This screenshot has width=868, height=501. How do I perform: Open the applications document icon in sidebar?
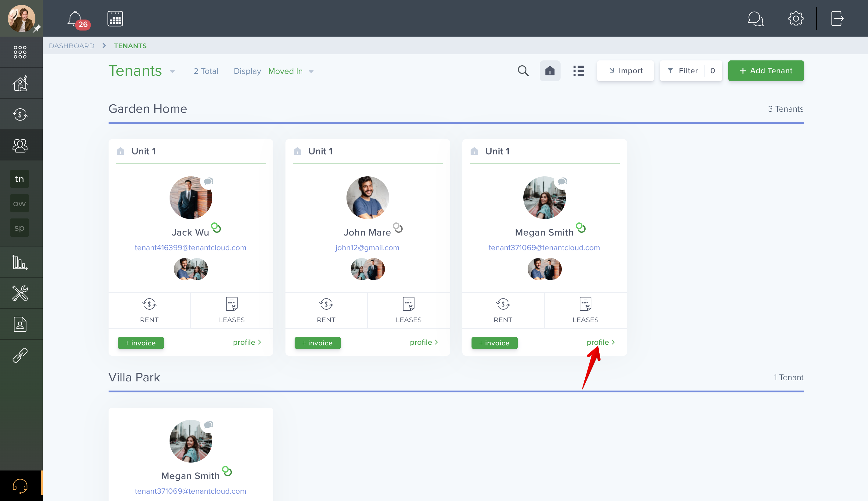(x=20, y=324)
